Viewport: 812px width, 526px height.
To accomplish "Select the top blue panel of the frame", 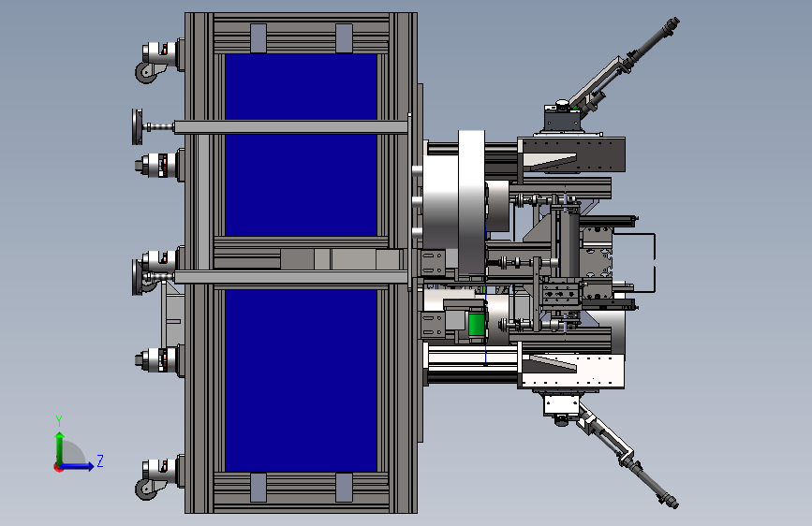I will click(x=301, y=87).
